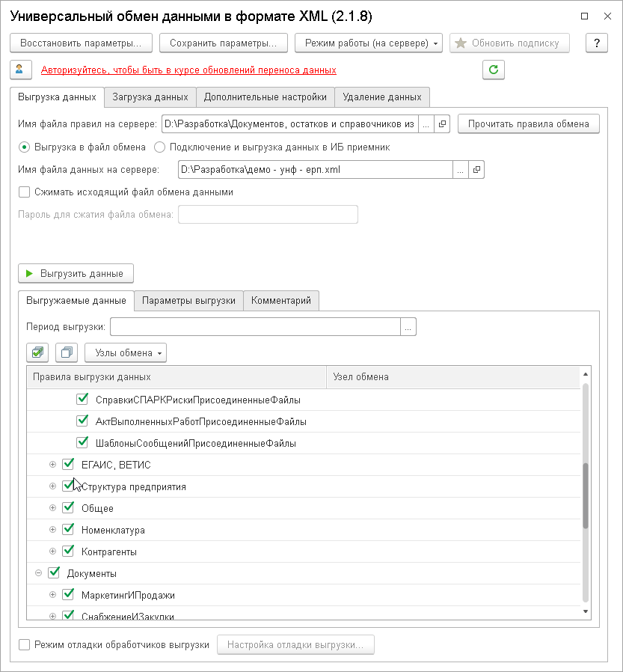The width and height of the screenshot is (623, 672).
Task: Click the Авторизуйтесь red link
Action: 188,70
